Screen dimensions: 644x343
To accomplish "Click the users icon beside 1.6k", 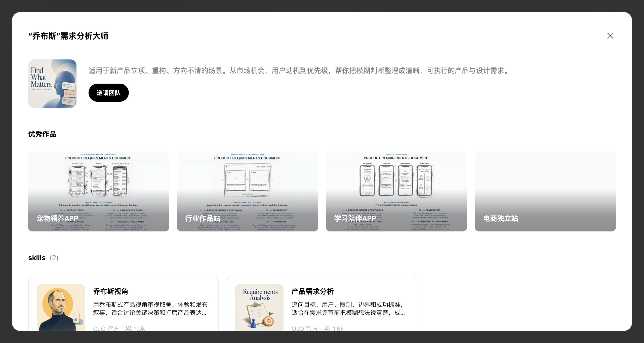I will click(327, 328).
